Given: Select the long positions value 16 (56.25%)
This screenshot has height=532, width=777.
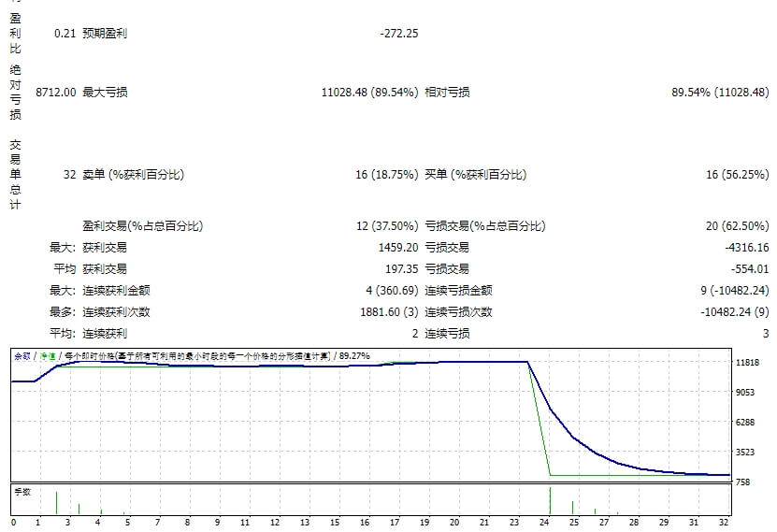Looking at the screenshot, I should pos(738,174).
